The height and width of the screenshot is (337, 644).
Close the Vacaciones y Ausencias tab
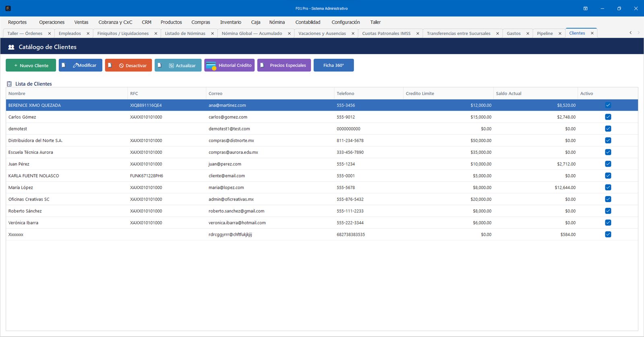pos(353,33)
